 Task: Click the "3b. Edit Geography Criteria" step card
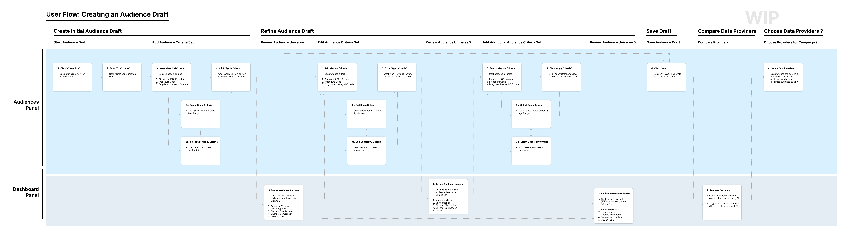[x=366, y=151]
